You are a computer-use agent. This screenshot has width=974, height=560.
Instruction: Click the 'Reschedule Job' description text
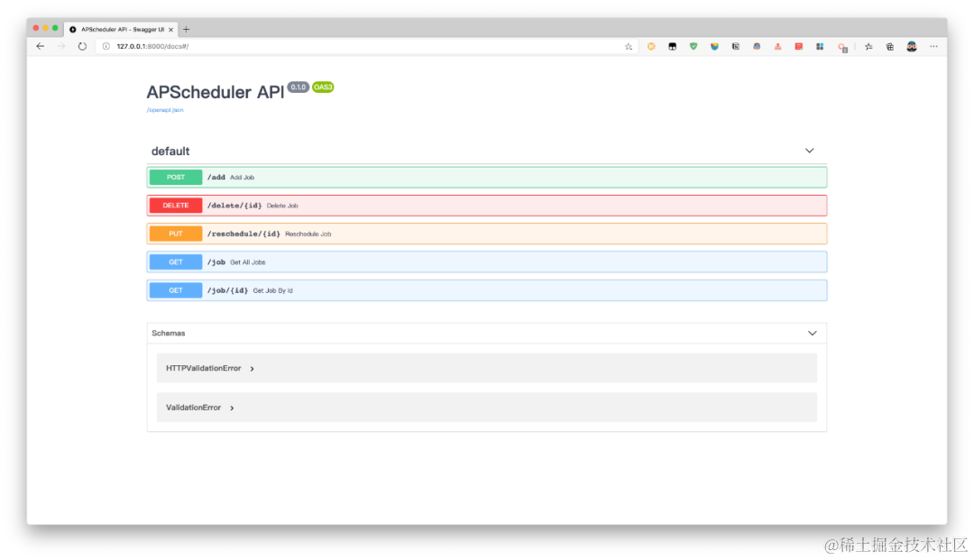308,234
